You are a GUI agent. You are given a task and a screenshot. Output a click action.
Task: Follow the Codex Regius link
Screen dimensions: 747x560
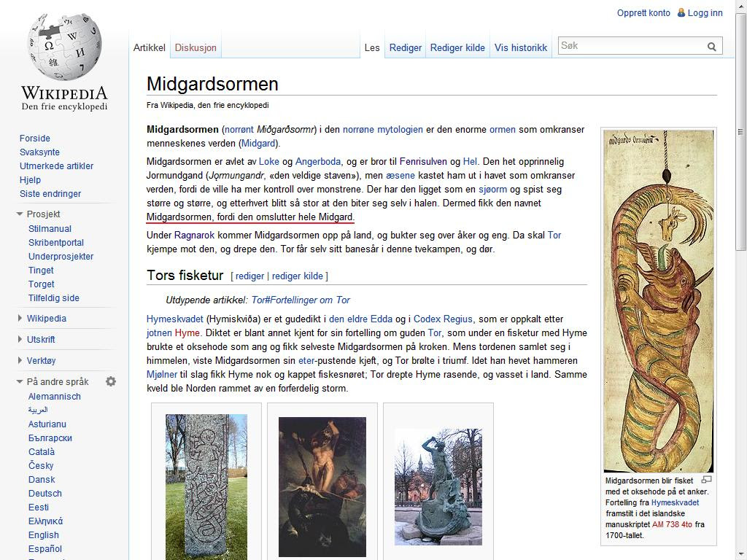443,319
